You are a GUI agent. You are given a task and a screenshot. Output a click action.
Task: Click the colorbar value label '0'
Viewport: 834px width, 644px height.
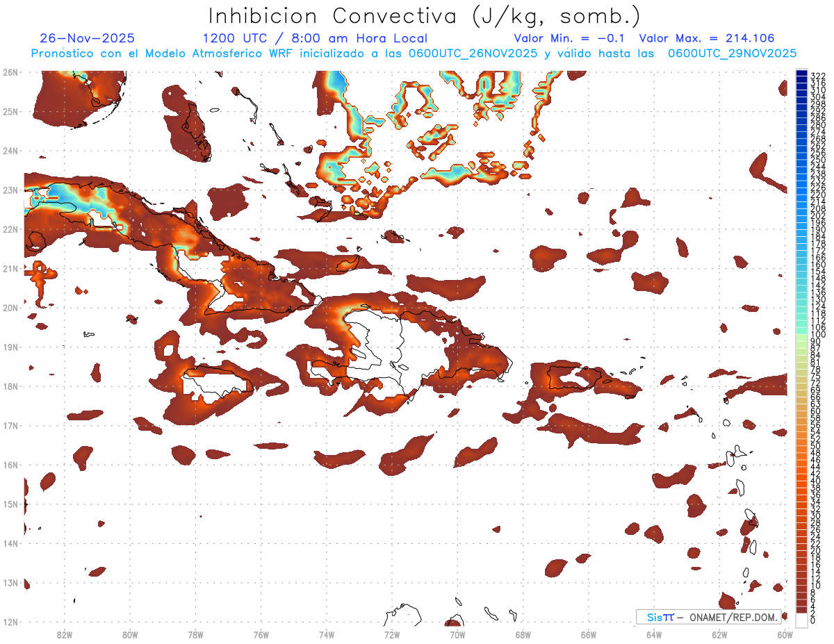813,620
